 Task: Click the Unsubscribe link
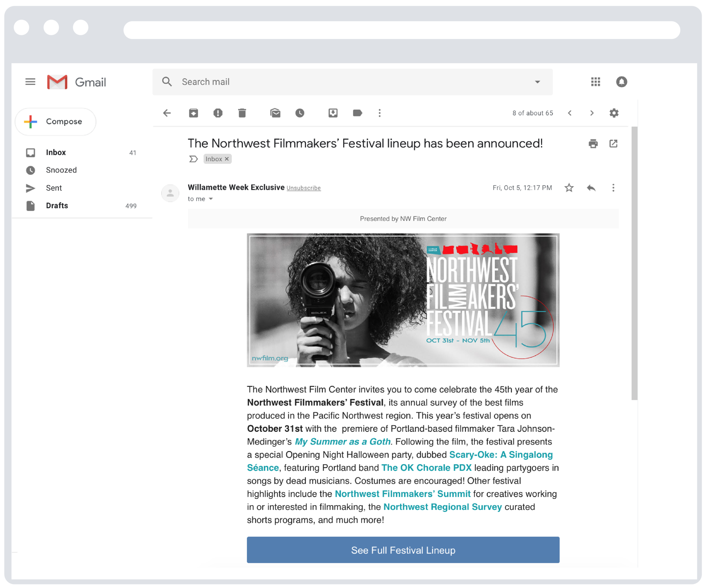click(x=304, y=188)
